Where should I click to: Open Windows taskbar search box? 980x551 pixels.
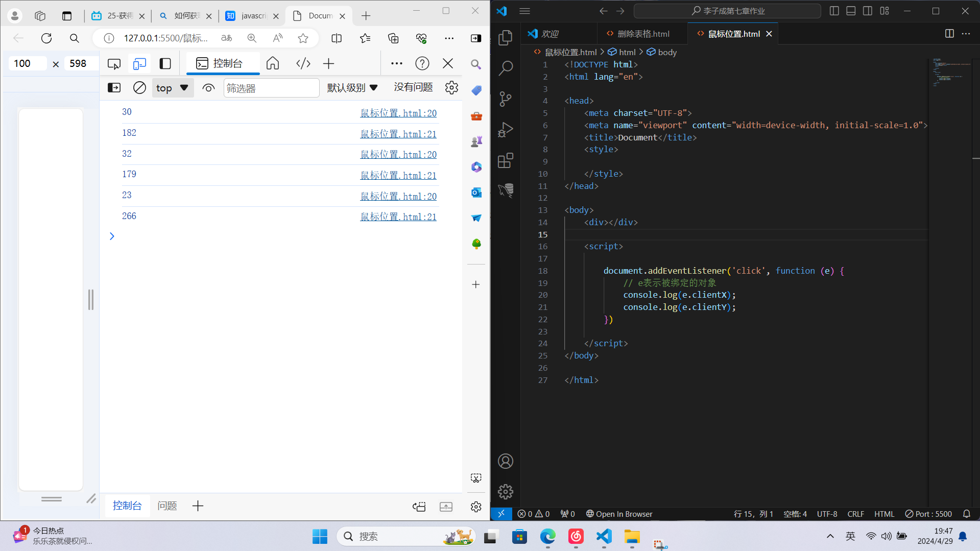[406, 536]
